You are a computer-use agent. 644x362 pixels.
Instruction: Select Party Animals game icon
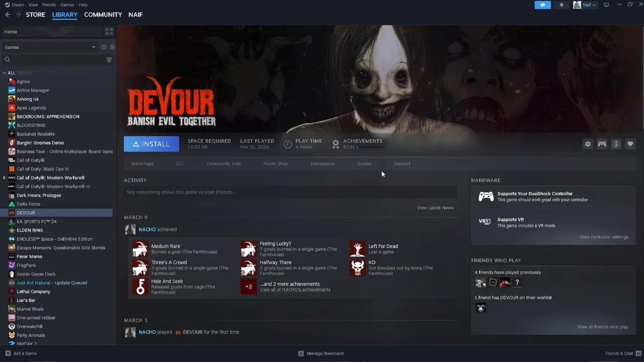(12, 335)
